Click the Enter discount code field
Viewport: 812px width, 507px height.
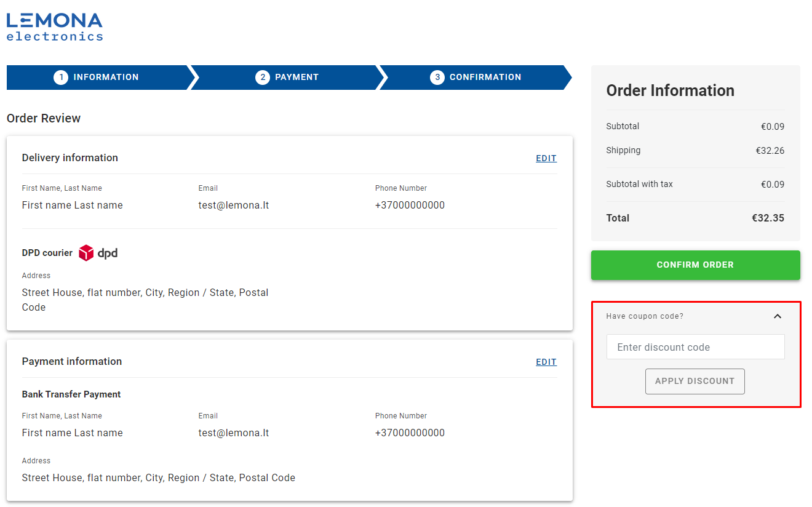pos(695,346)
